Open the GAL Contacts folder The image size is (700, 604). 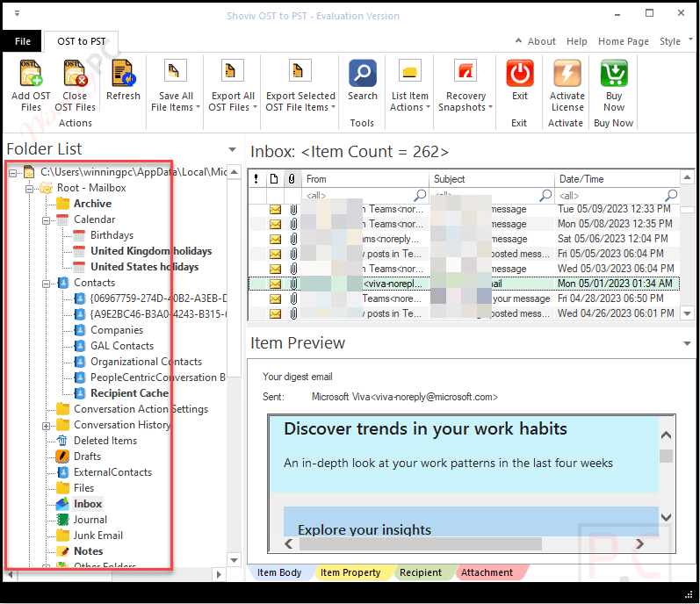point(122,346)
